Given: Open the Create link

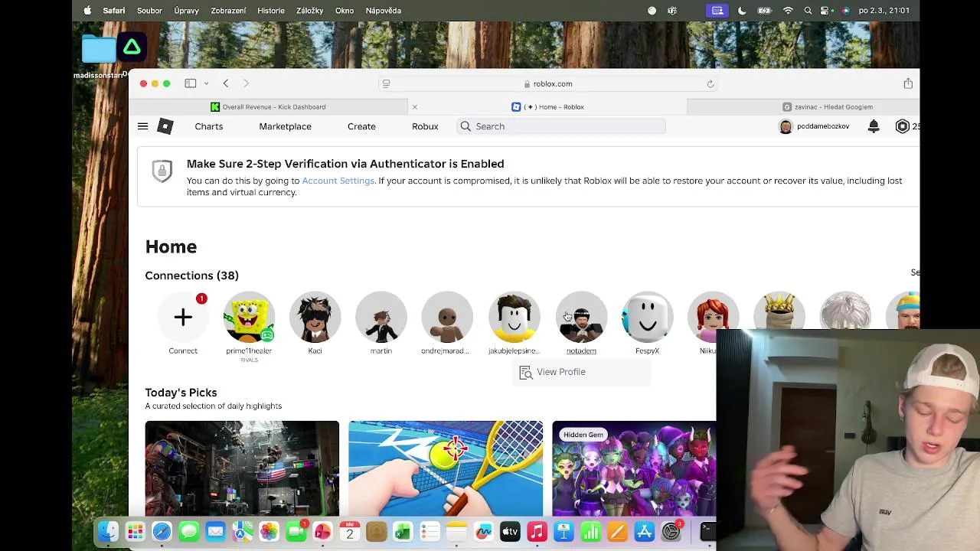Looking at the screenshot, I should [361, 126].
